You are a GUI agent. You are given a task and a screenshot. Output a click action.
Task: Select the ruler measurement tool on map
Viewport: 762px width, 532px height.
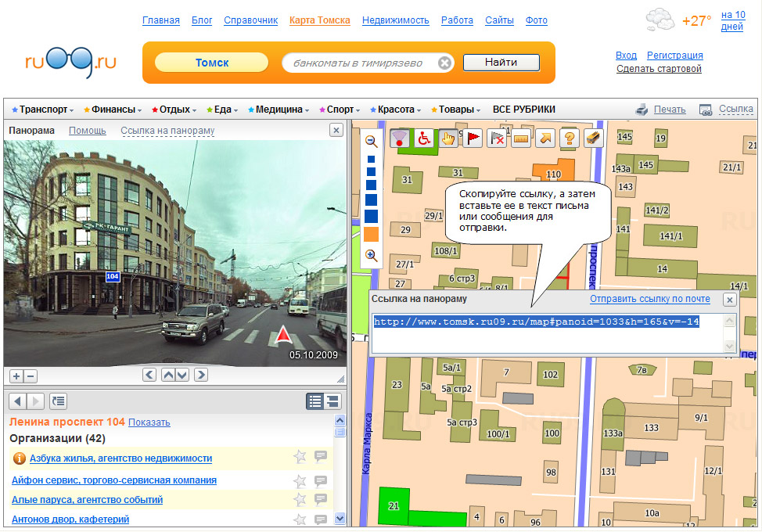coord(521,138)
